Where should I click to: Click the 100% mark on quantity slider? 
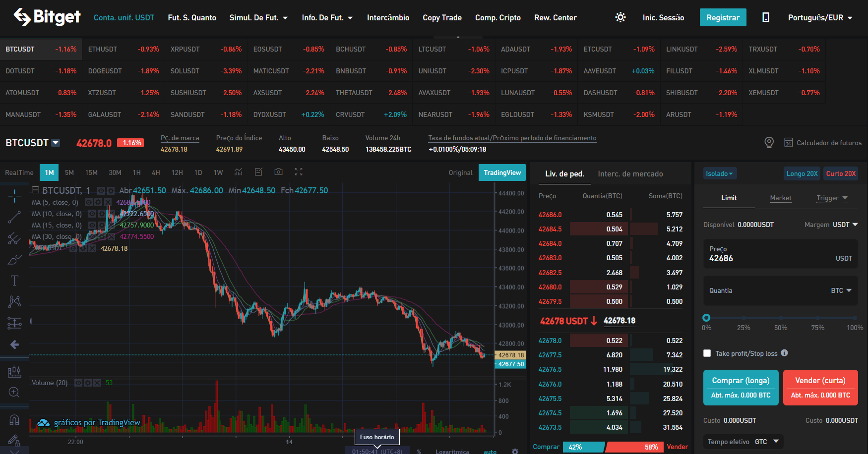point(855,318)
